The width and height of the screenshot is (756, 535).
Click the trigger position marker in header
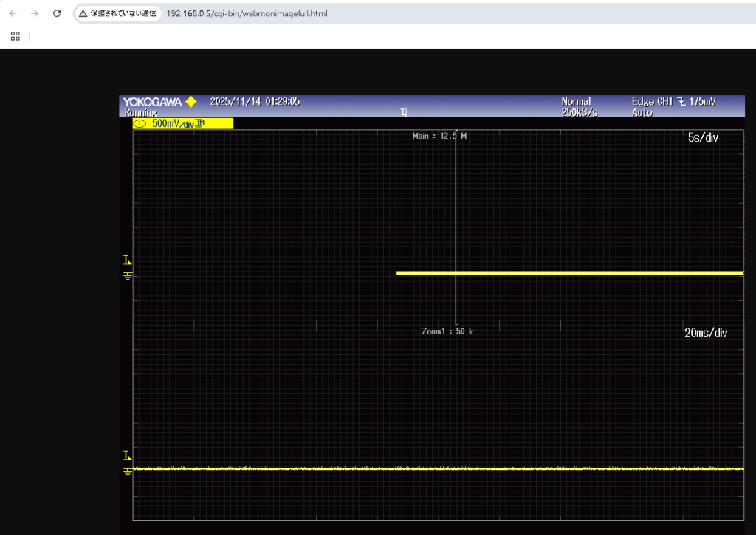(x=403, y=112)
